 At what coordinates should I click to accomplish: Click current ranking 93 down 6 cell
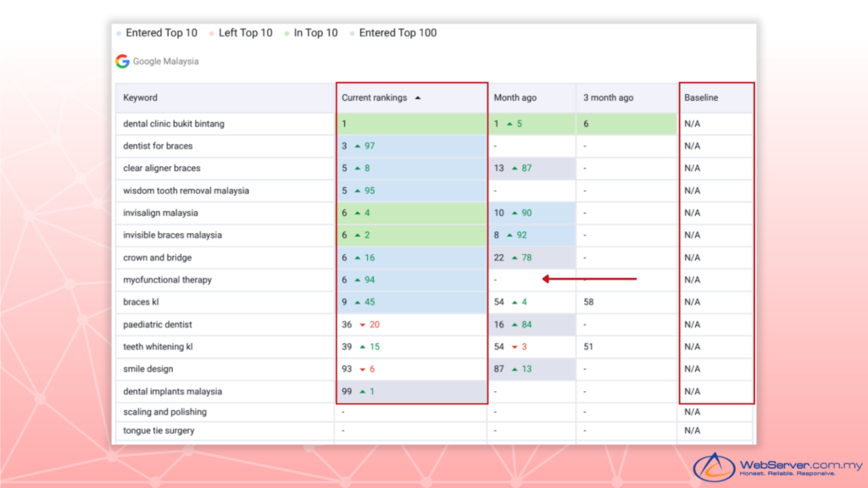[411, 369]
